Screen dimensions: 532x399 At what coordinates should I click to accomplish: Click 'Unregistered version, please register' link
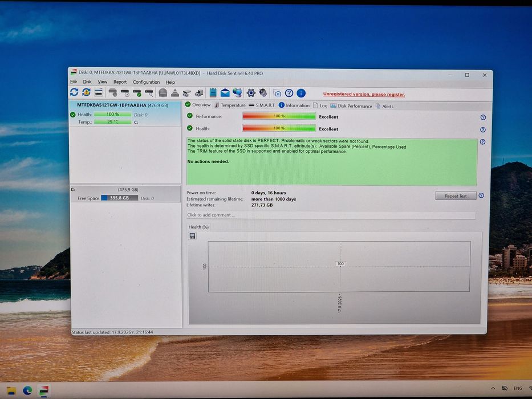point(364,94)
